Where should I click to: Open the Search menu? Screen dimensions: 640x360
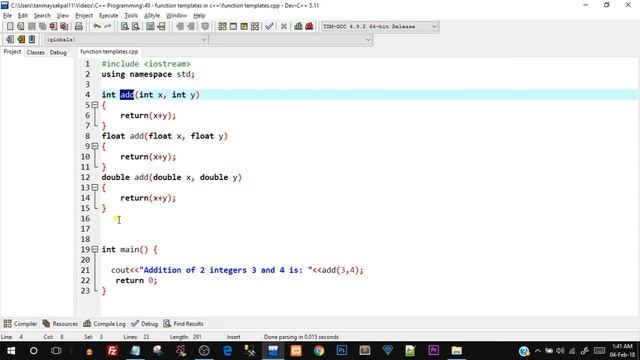42,16
